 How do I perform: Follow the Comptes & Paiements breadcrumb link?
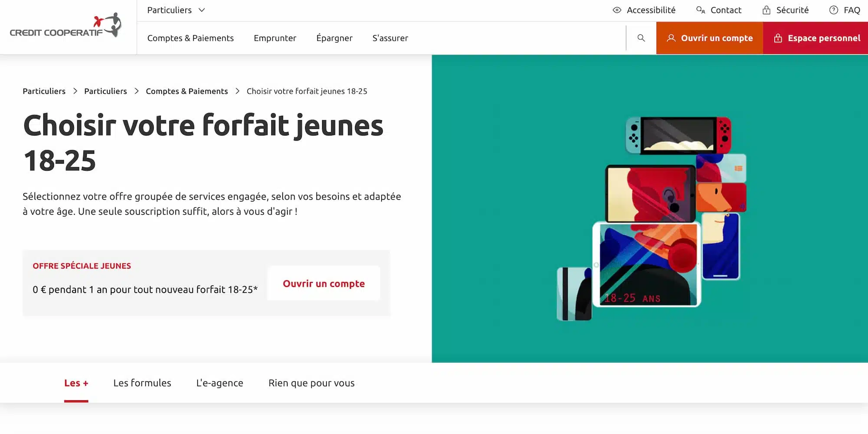(x=187, y=91)
